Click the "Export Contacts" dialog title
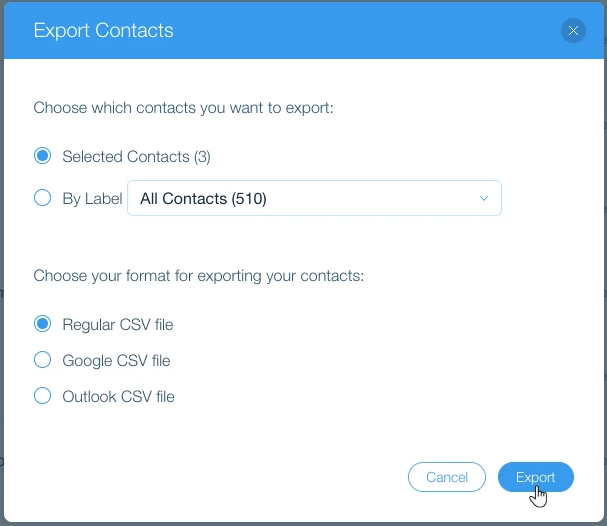607x526 pixels. tap(103, 31)
